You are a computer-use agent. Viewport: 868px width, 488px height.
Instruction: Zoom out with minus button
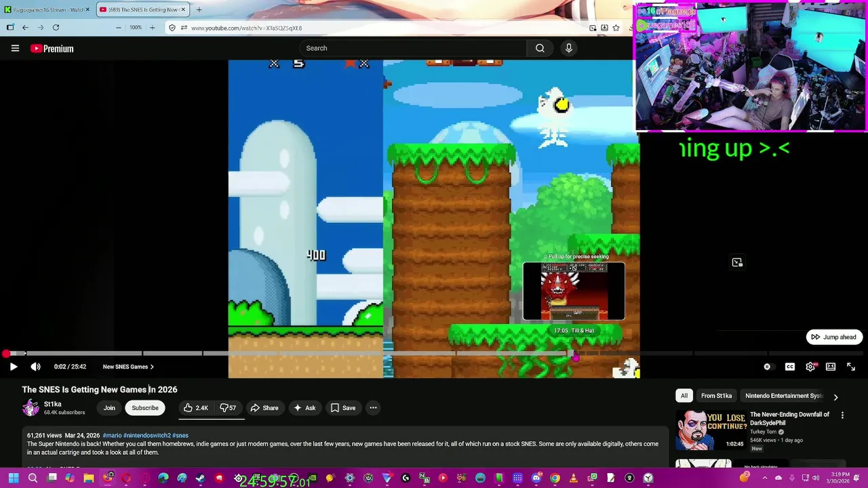[119, 28]
